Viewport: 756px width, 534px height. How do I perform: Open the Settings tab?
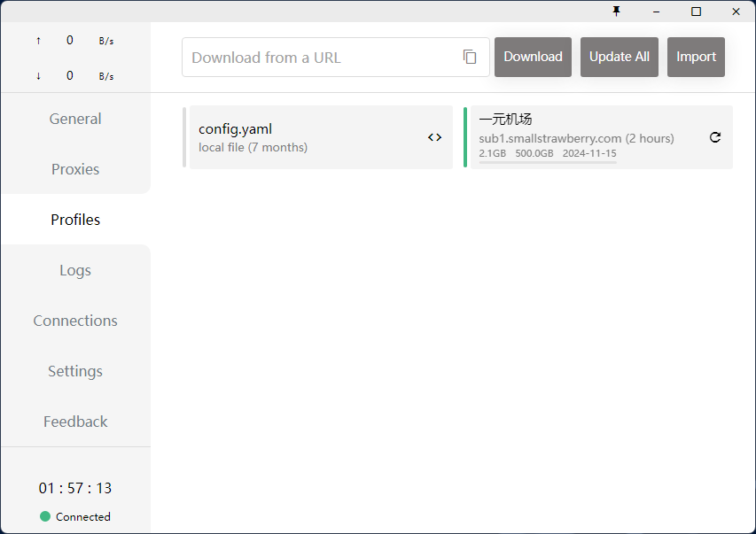click(x=75, y=371)
